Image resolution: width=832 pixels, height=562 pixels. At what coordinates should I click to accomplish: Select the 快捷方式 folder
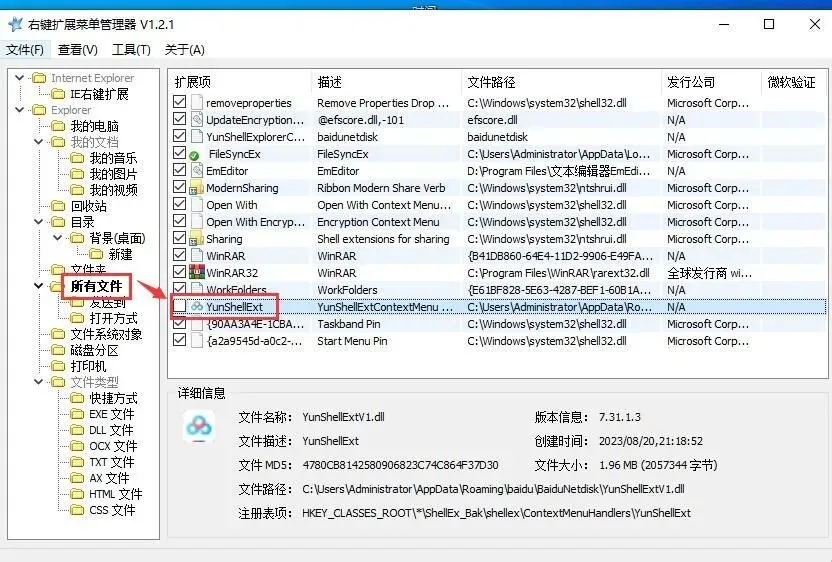pyautogui.click(x=113, y=398)
